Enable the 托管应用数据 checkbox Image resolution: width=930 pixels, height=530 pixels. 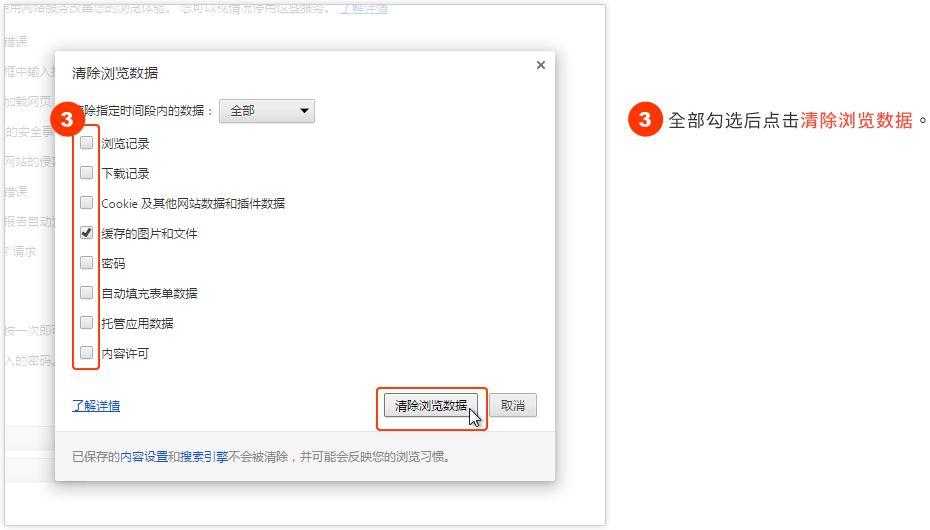87,323
